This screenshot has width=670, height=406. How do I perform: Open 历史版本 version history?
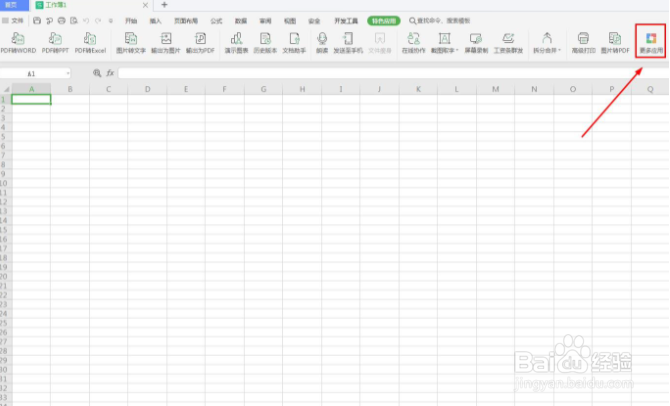click(265, 43)
